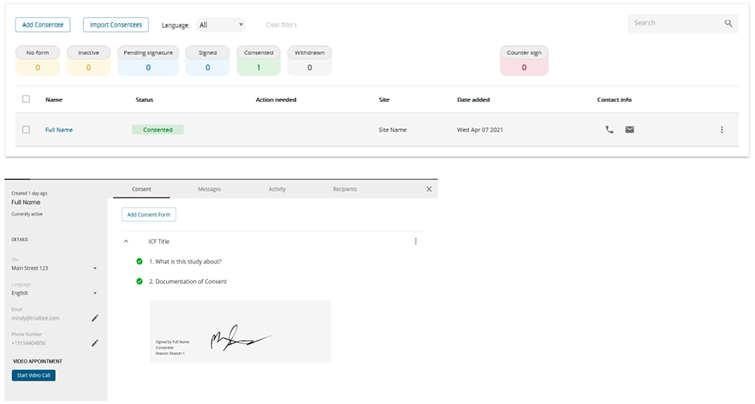
Task: Open the ICF Title kebab menu
Action: pos(416,241)
